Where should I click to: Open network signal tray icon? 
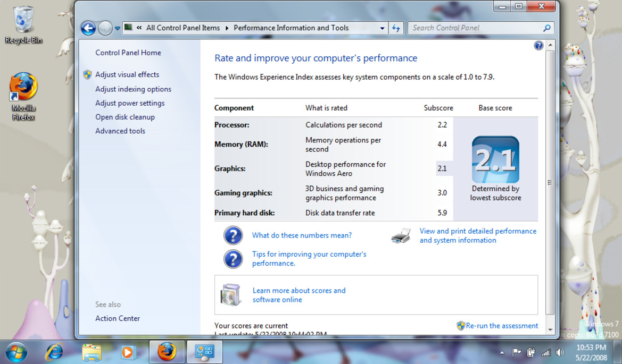click(546, 352)
